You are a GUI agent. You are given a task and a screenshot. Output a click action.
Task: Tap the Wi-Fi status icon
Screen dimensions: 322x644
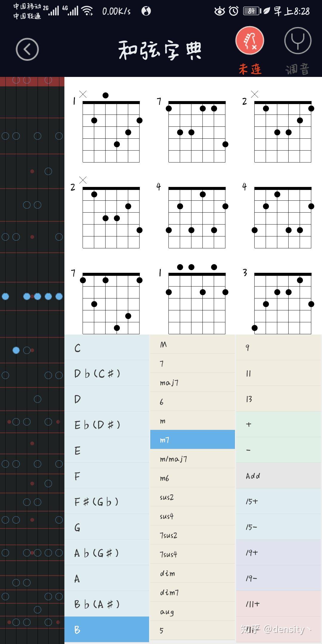[x=87, y=11]
